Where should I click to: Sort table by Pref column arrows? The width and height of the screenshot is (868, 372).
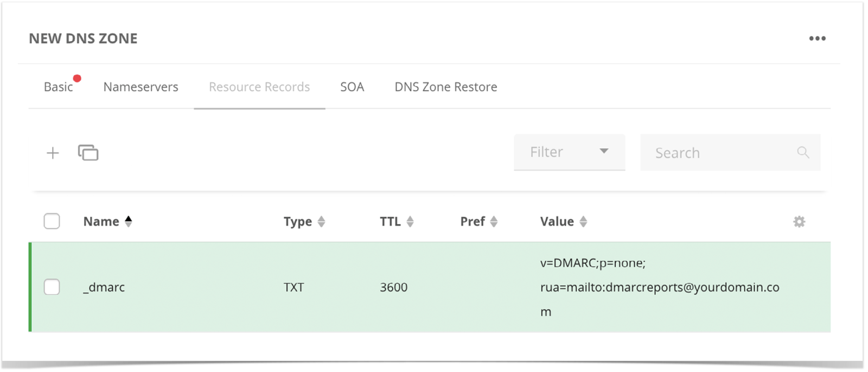pyautogui.click(x=494, y=222)
